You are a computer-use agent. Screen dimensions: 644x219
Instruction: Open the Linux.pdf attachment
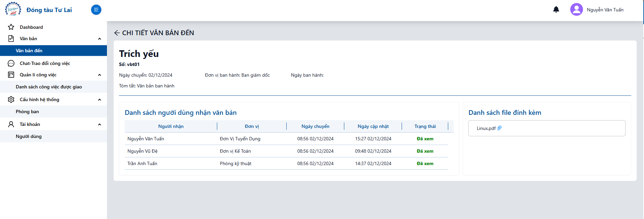tap(486, 128)
